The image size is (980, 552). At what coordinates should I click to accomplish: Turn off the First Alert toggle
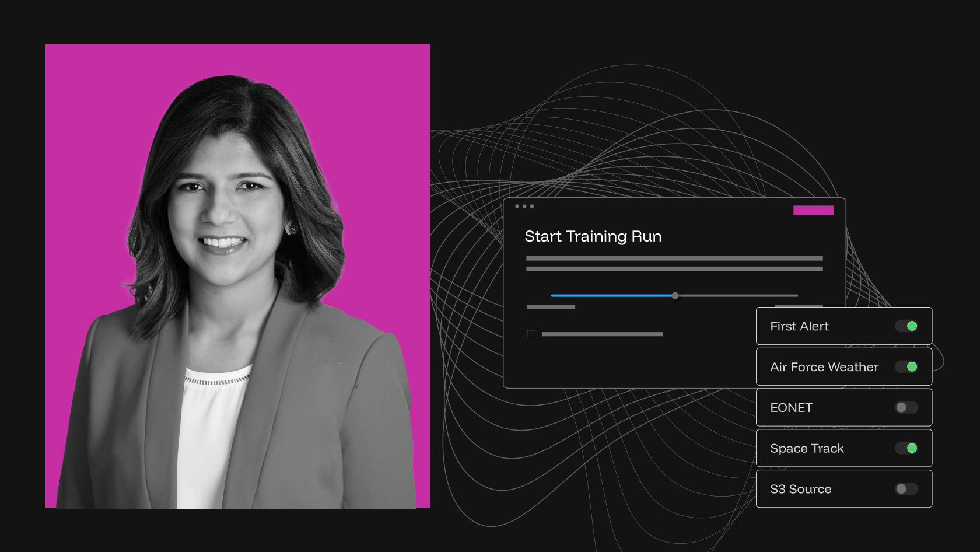pos(907,326)
